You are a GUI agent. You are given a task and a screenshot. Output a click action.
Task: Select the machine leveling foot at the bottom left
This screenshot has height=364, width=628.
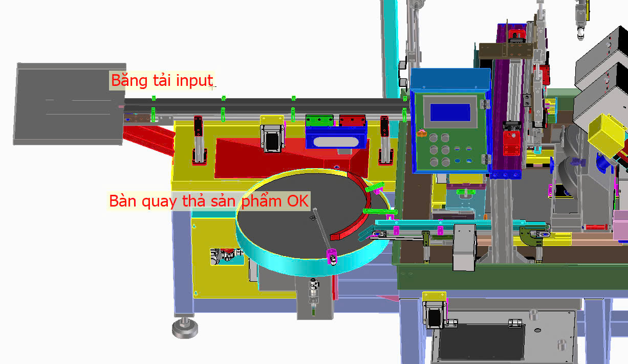point(184,328)
